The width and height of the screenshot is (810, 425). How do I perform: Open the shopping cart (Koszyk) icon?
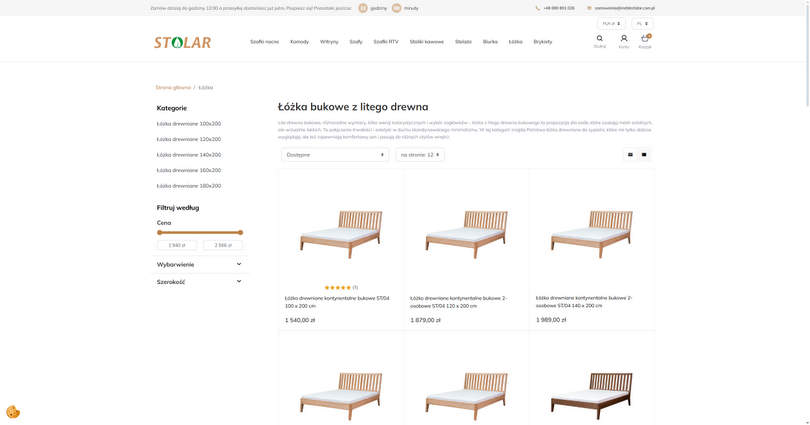[x=645, y=39]
